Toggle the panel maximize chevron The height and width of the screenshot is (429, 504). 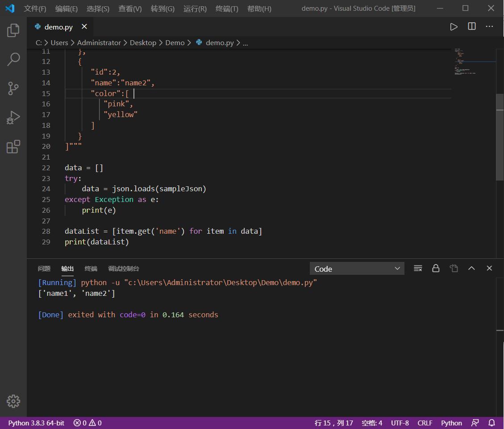tap(471, 268)
